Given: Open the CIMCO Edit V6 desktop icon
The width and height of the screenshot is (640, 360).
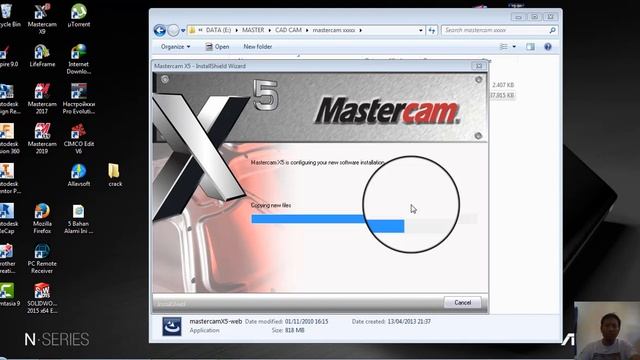Looking at the screenshot, I should click(78, 138).
